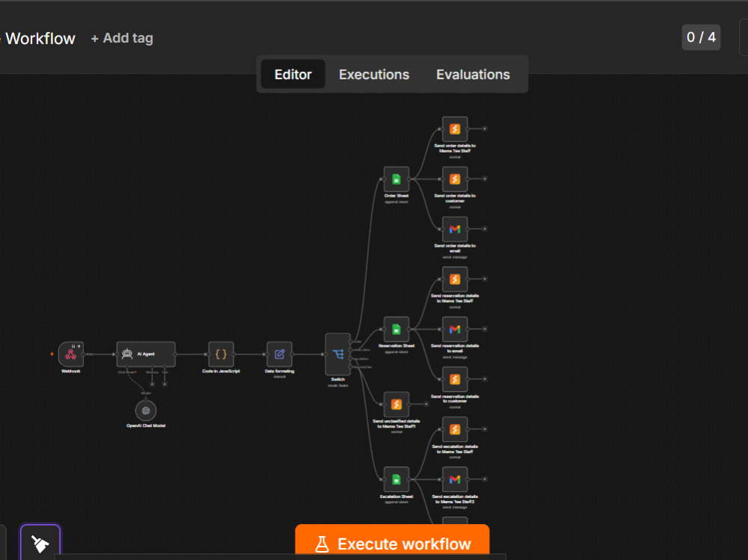The height and width of the screenshot is (560, 748).
Task: Click the 0 / 4 counter badge
Action: point(701,37)
